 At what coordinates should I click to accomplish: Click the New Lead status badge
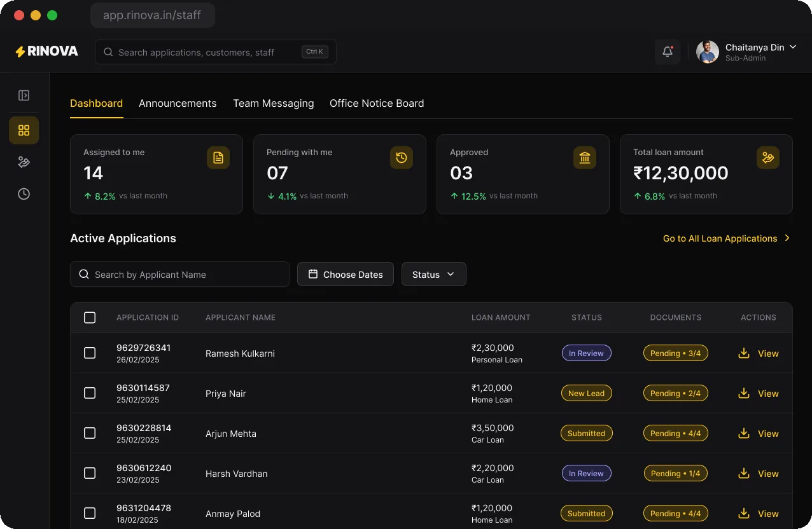point(587,393)
